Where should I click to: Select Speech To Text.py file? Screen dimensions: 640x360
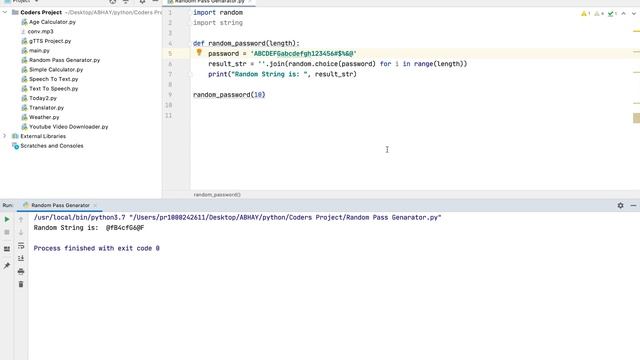pos(53,79)
